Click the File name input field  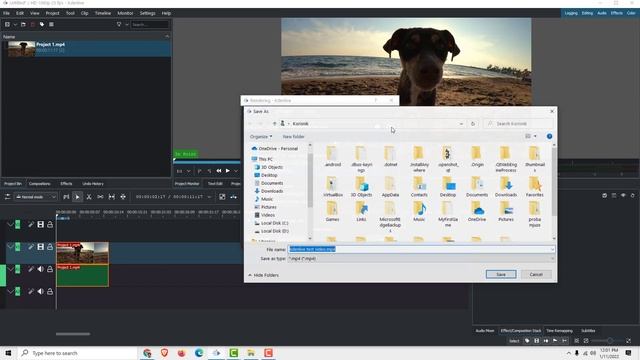419,249
